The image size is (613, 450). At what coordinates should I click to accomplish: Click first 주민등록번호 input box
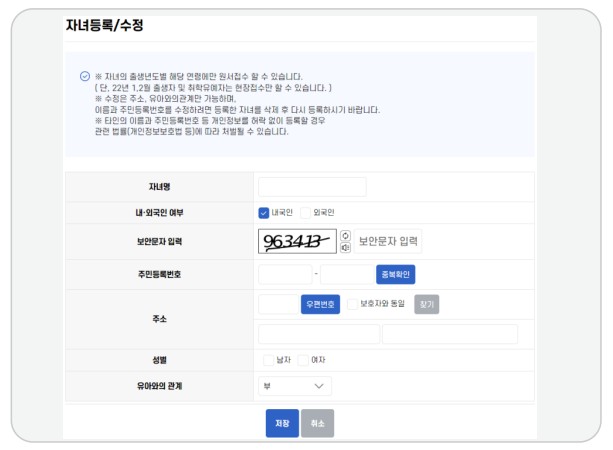(x=285, y=274)
